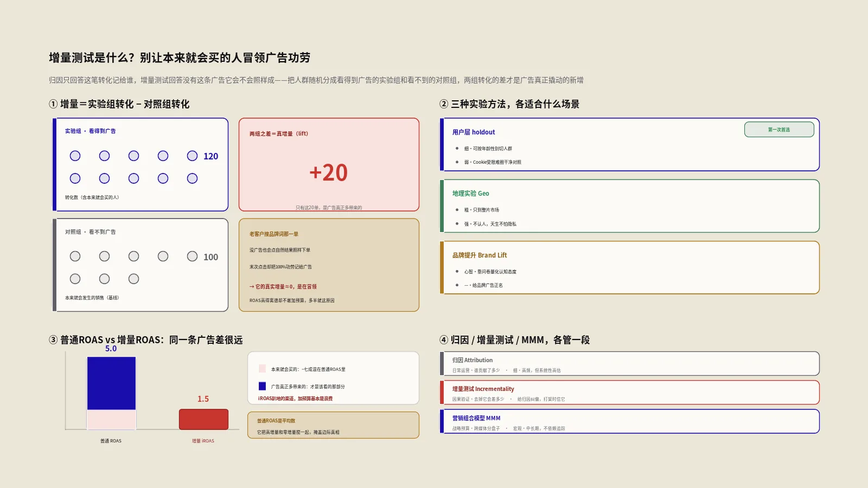
Task: Click the pink base segment of 普通 ROAS bar
Action: click(112, 420)
